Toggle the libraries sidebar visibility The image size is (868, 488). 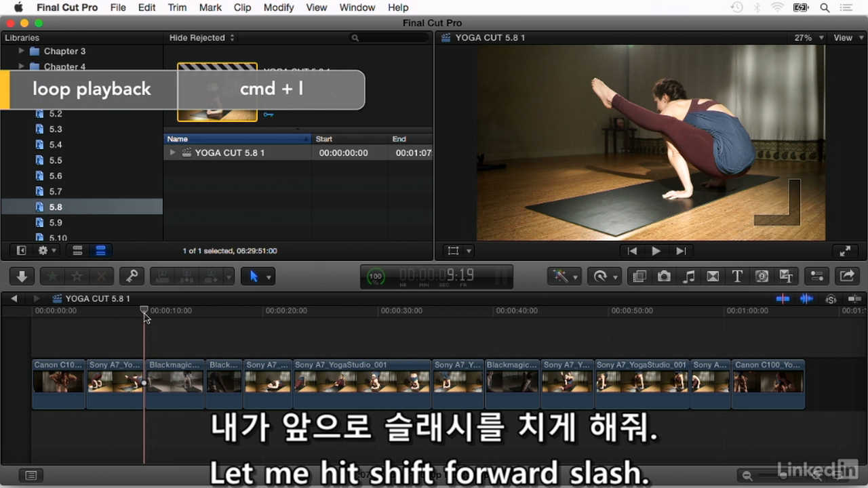click(21, 250)
